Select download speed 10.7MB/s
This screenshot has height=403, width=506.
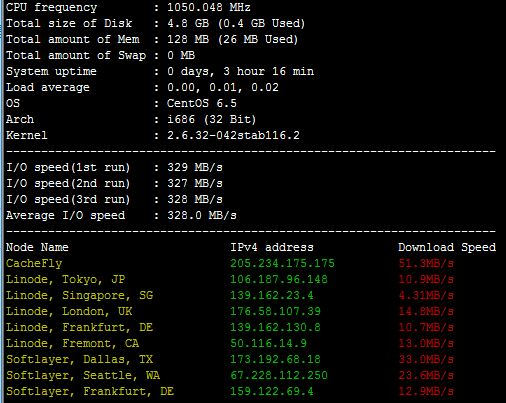tap(426, 327)
